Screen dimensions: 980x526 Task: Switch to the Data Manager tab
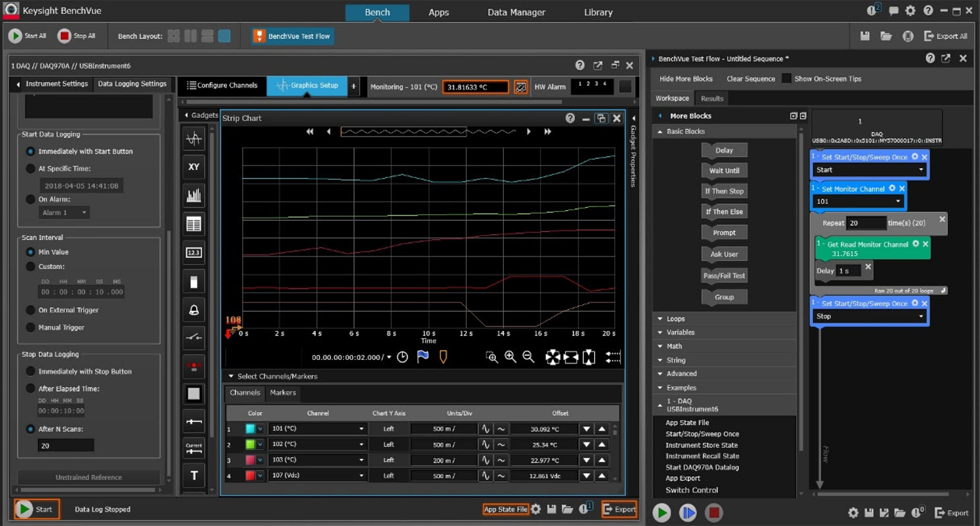(516, 13)
